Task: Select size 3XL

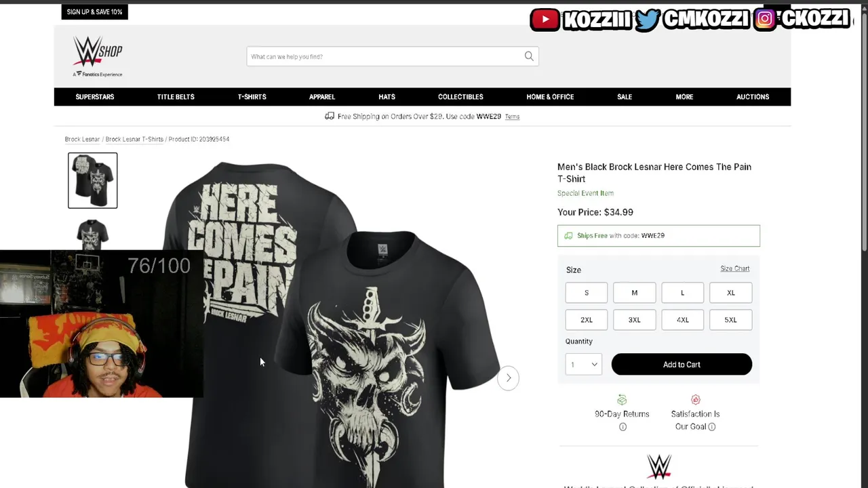Action: (x=634, y=320)
